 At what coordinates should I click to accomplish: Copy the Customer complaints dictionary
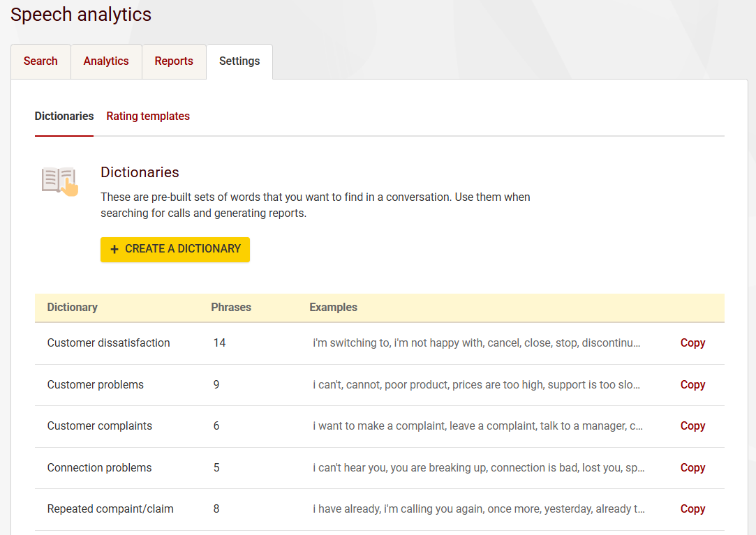coord(692,426)
